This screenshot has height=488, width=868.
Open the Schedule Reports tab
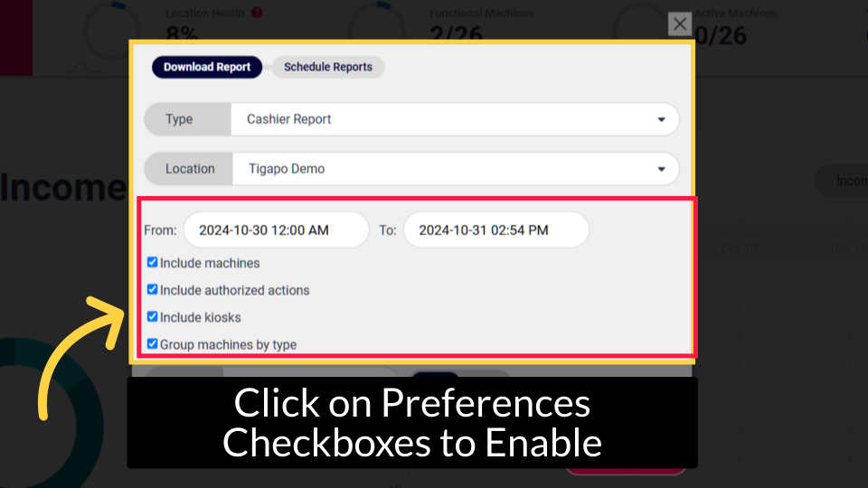pyautogui.click(x=327, y=67)
